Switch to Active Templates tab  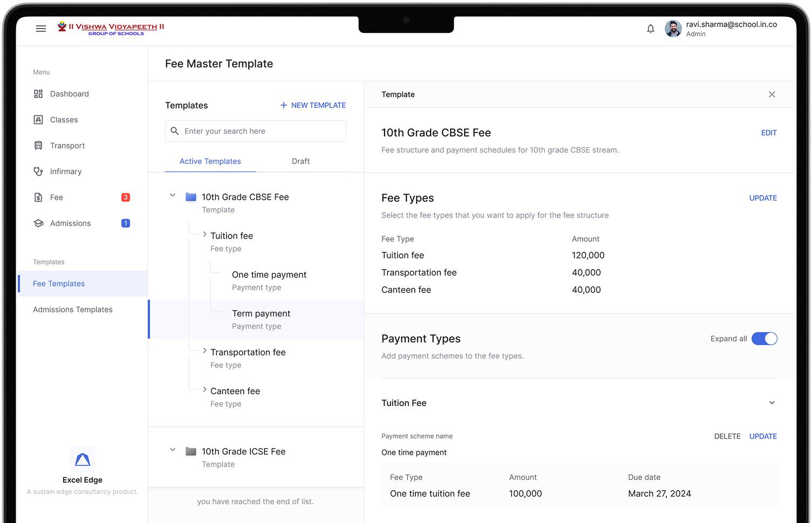210,161
